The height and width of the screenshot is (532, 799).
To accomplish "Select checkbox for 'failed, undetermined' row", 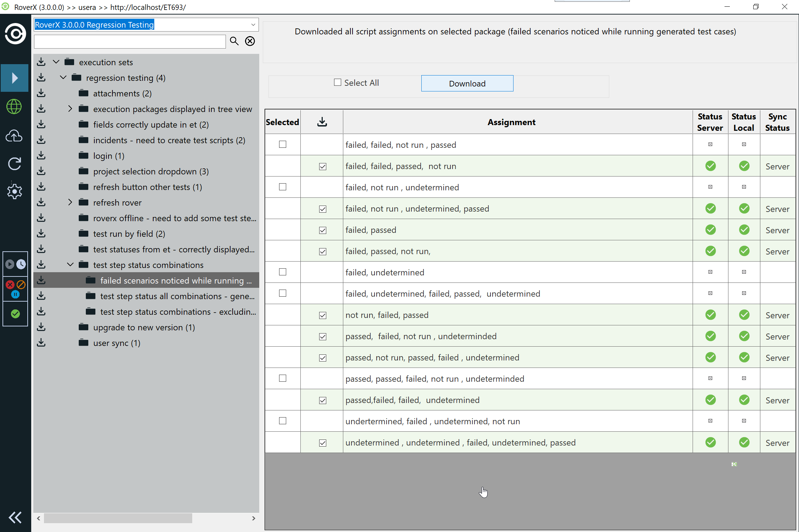I will pos(283,272).
